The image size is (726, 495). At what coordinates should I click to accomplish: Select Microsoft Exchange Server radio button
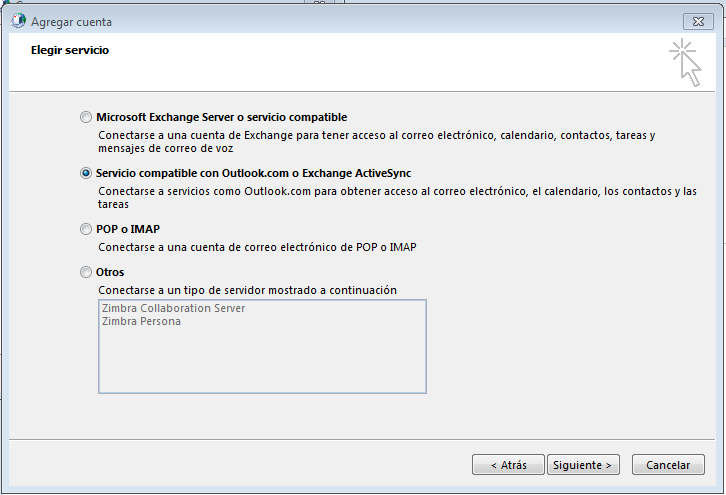tap(86, 117)
